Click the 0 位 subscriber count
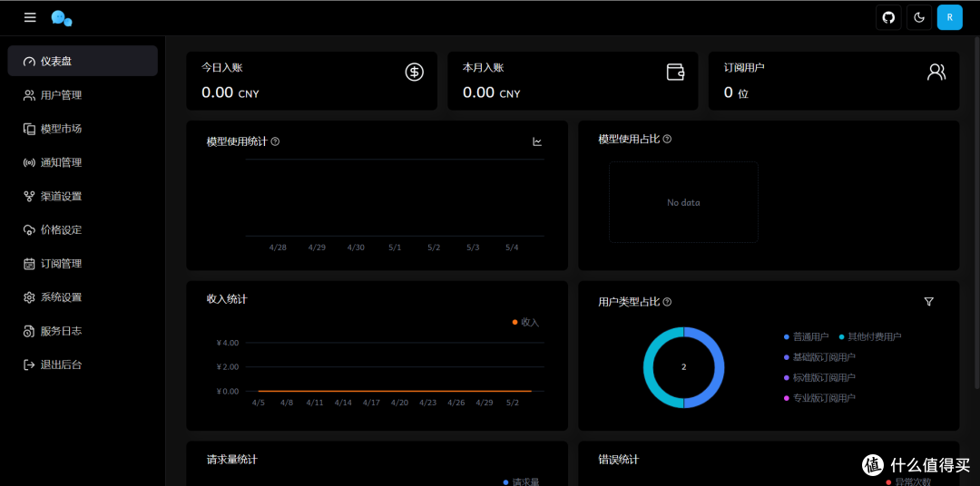980x486 pixels. pos(736,93)
